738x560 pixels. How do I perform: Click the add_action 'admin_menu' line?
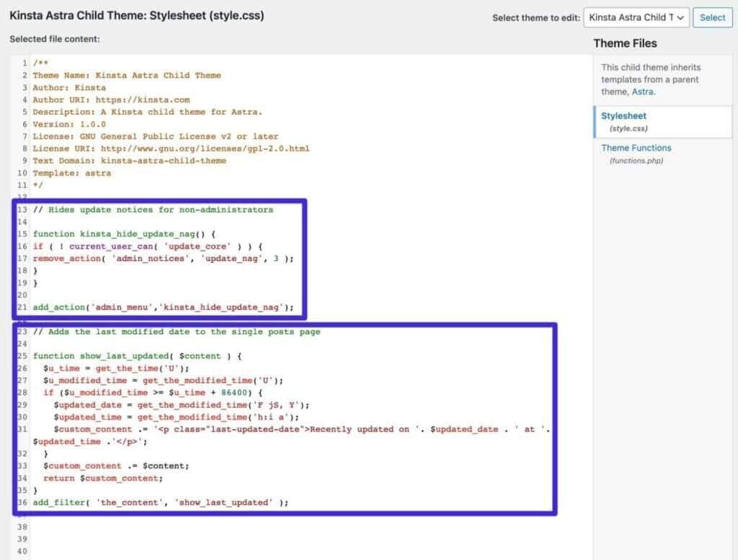coord(163,307)
